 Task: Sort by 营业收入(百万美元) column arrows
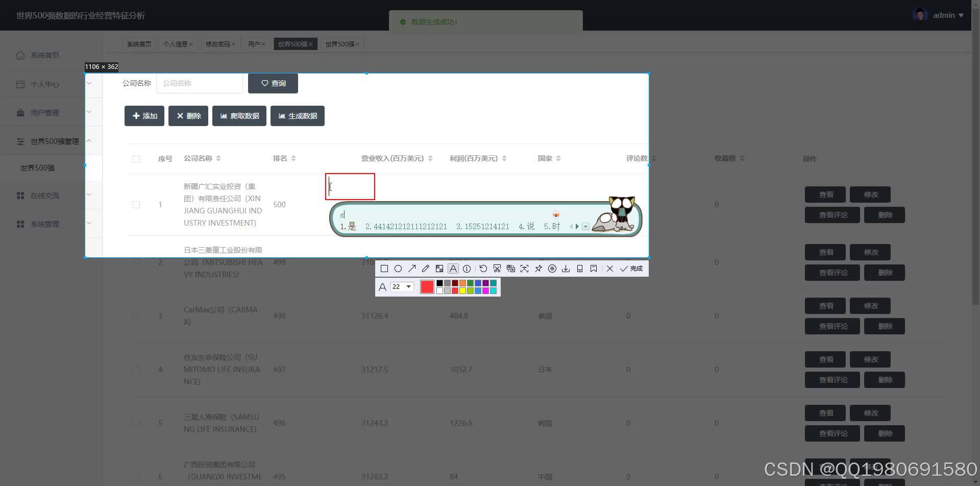[430, 159]
